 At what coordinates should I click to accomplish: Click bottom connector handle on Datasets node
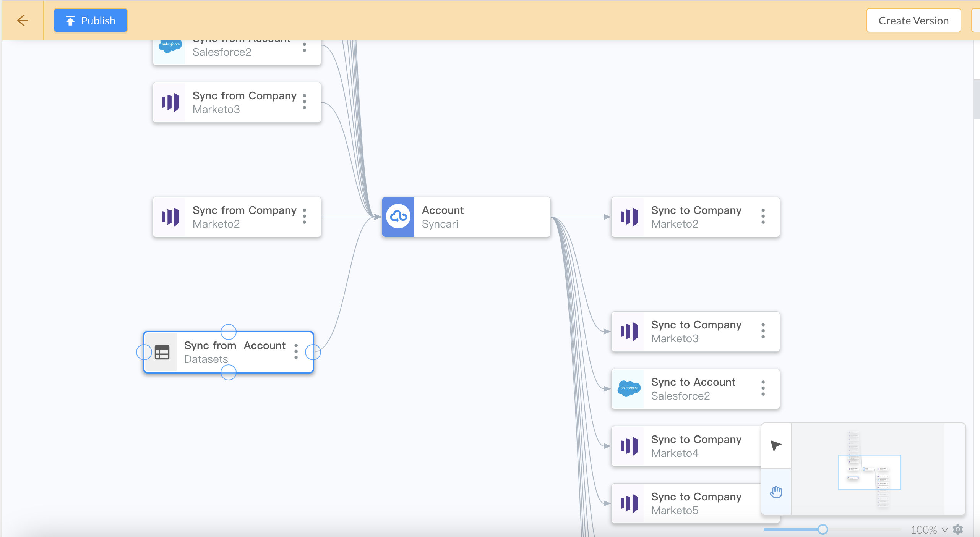click(x=229, y=372)
